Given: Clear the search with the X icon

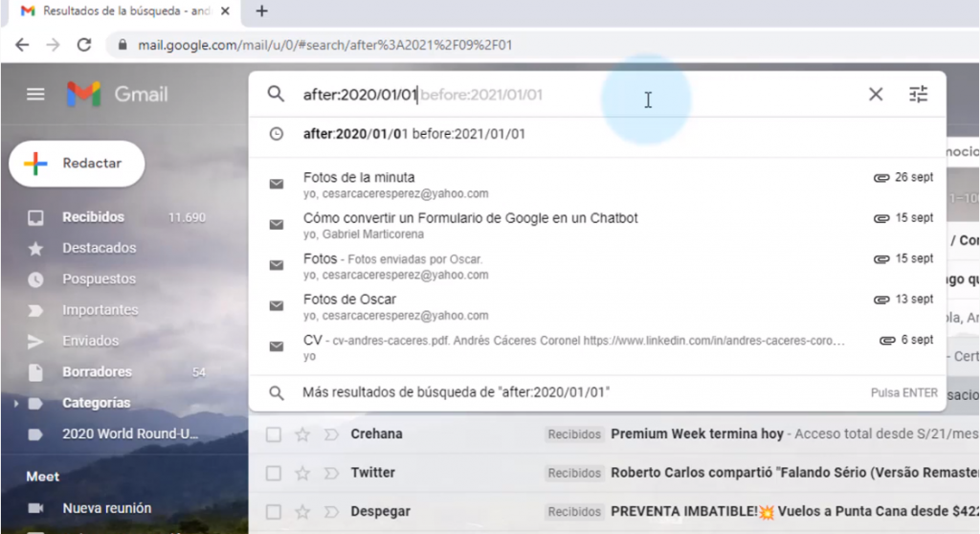Looking at the screenshot, I should (x=875, y=94).
